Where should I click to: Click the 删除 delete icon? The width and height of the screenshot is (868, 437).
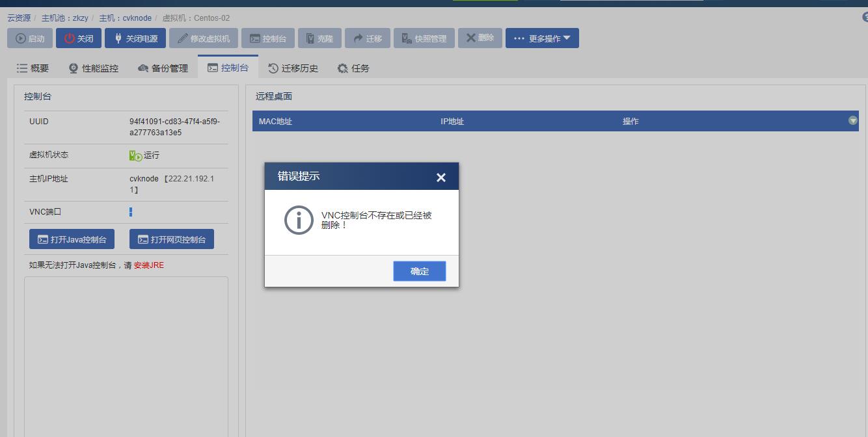[470, 38]
